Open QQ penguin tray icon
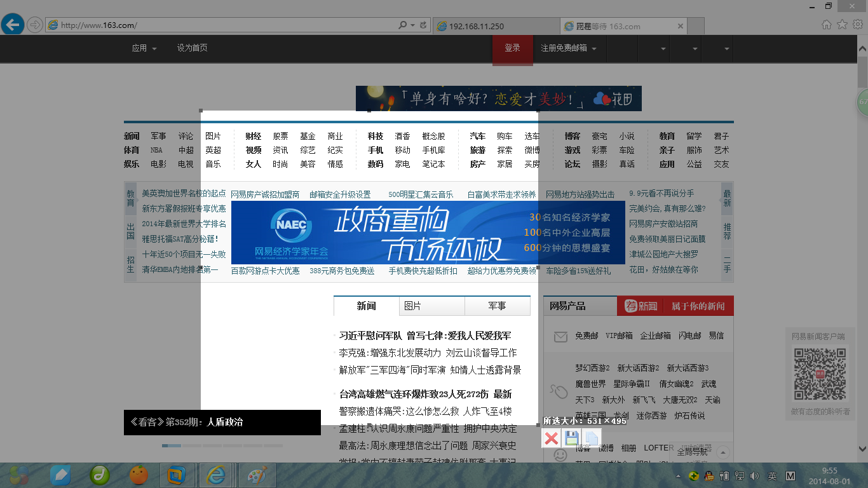 [709, 476]
